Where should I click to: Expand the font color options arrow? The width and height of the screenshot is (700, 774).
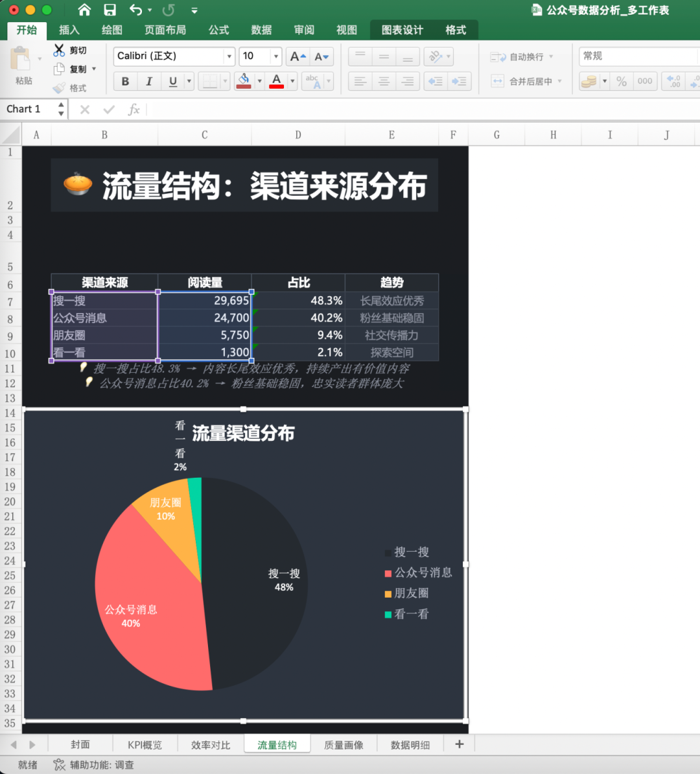tap(292, 82)
